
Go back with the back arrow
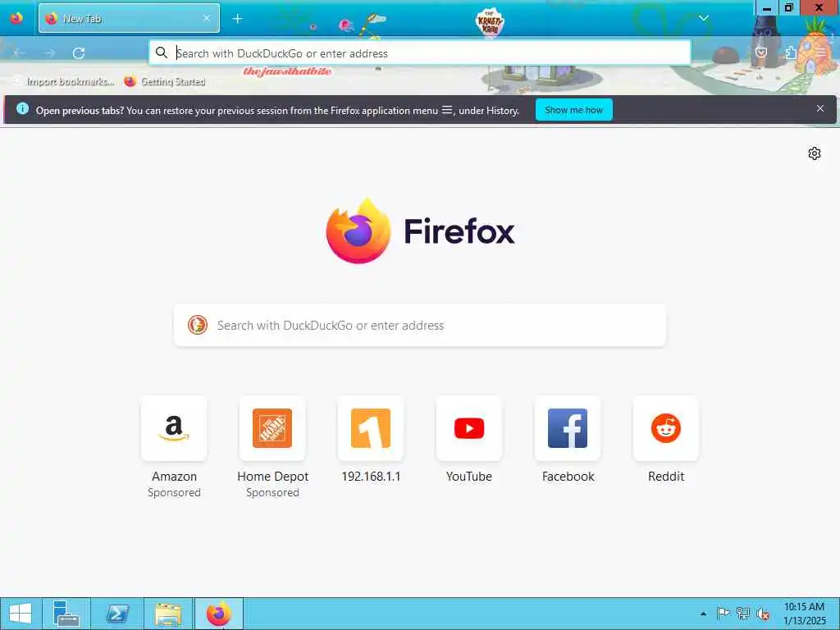(x=20, y=53)
